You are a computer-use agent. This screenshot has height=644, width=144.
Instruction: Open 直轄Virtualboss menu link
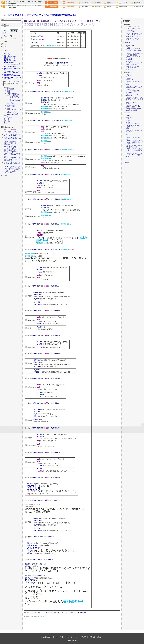click(x=9, y=74)
